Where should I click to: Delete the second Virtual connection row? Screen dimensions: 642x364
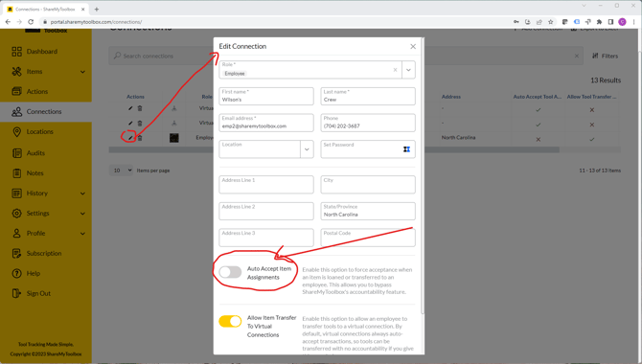140,124
